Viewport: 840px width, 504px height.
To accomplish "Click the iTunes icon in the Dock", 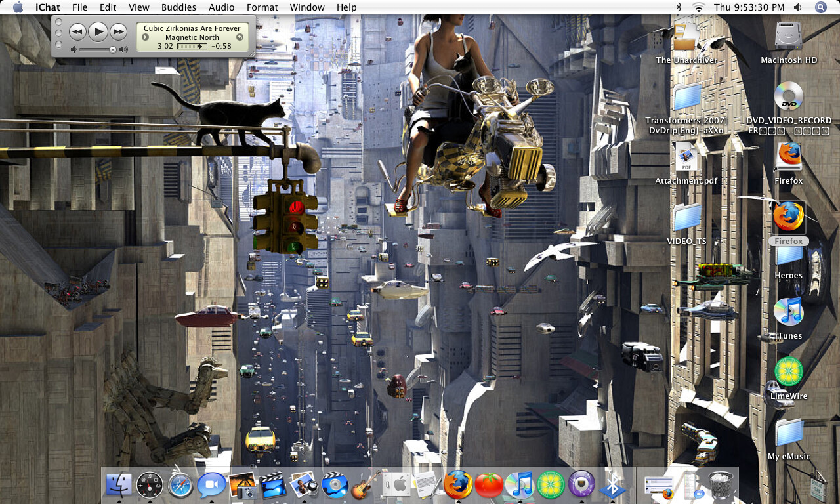I will (x=520, y=485).
